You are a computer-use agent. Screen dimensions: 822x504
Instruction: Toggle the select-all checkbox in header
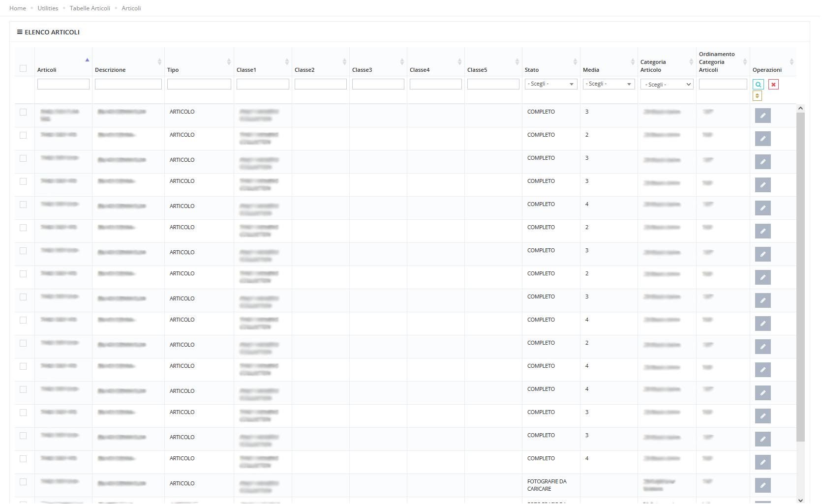pos(23,68)
